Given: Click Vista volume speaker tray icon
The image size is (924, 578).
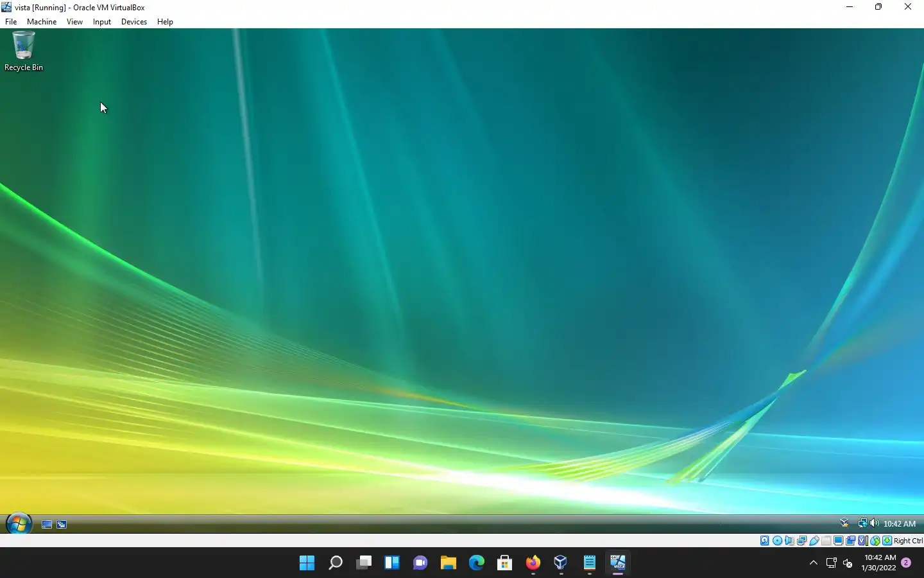Looking at the screenshot, I should tap(874, 523).
